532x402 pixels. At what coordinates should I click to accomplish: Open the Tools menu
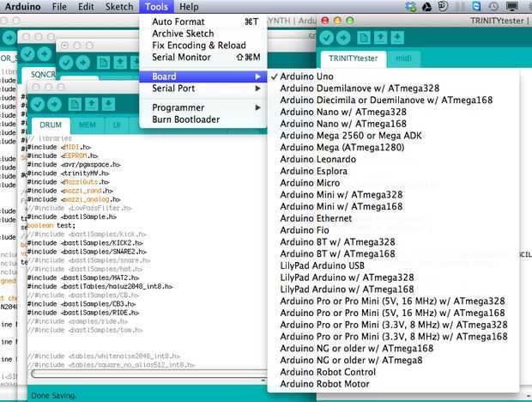156,7
